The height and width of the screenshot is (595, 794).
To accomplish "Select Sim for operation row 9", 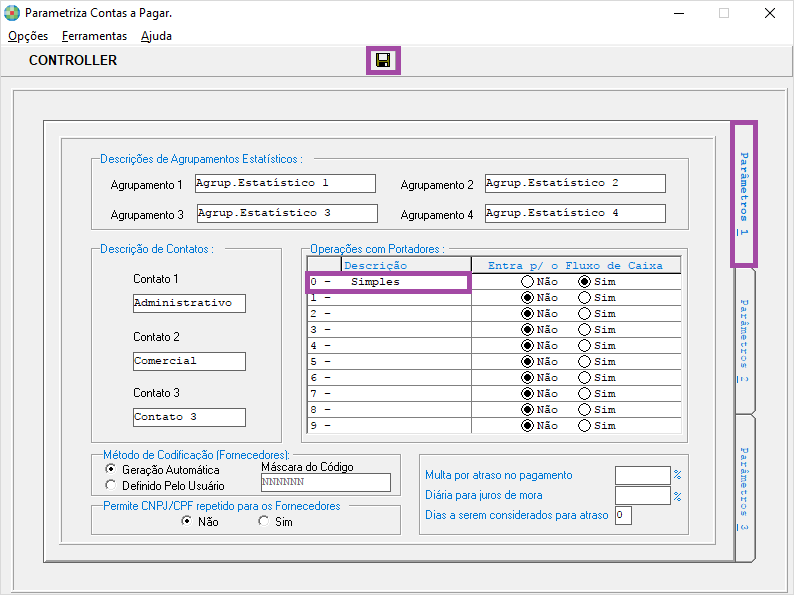I will (584, 425).
